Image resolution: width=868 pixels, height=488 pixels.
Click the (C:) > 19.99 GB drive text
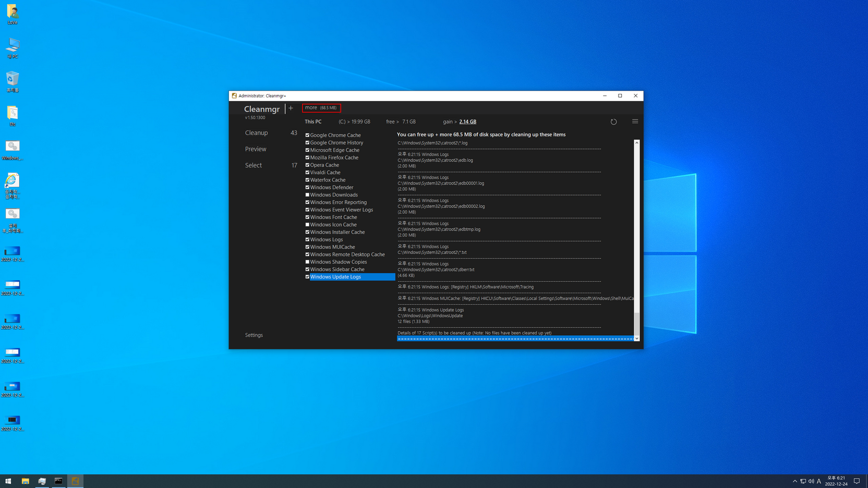point(354,121)
